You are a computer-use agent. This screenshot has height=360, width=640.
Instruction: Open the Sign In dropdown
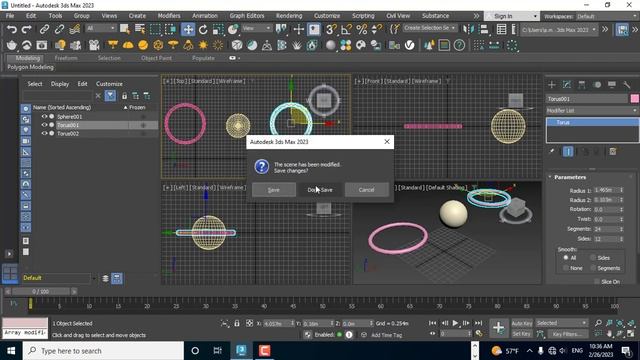512,16
